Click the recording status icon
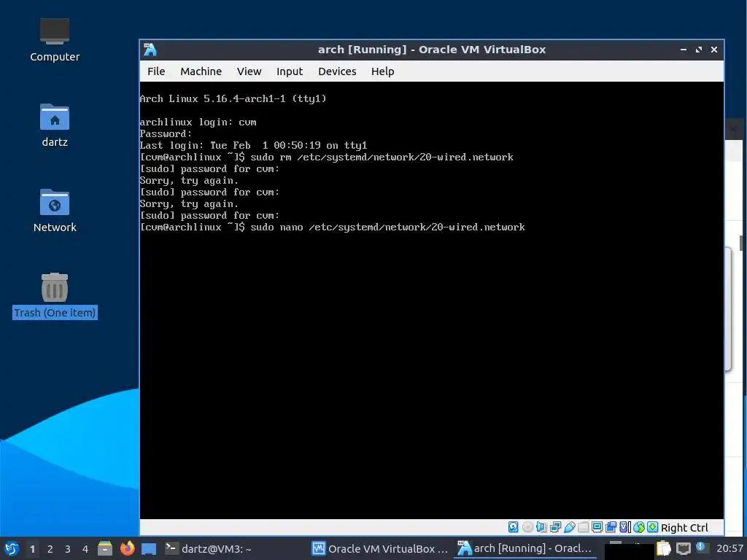Screen dimensions: 747x560 (x=611, y=527)
